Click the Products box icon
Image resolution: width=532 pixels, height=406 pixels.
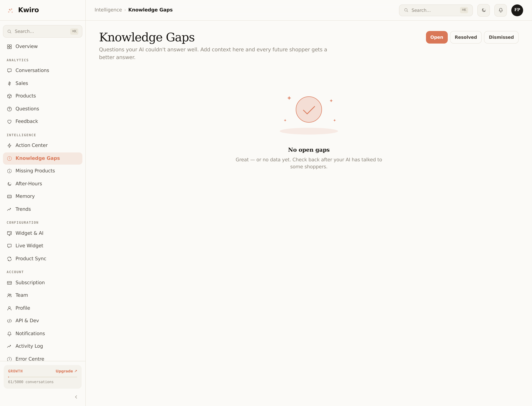(9, 96)
